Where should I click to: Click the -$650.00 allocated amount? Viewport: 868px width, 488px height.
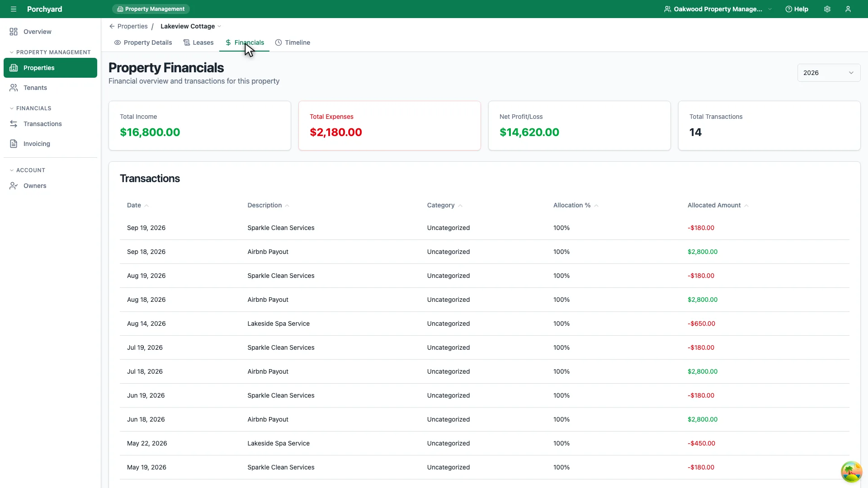(x=701, y=324)
